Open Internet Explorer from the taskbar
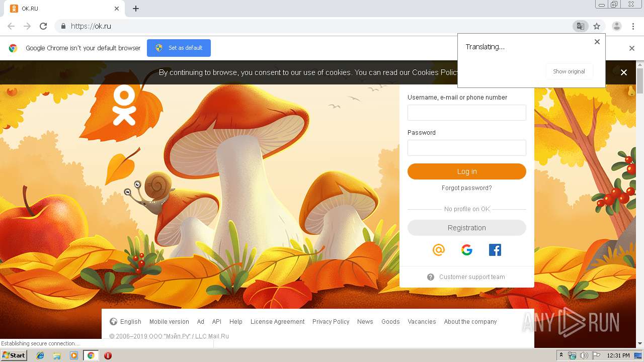Viewport: 644px width, 362px height. [40, 355]
